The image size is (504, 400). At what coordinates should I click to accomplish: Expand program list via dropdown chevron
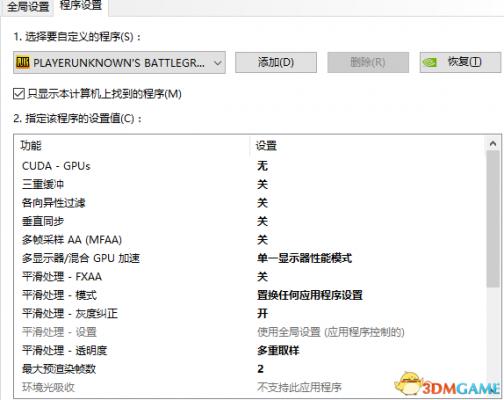point(218,63)
